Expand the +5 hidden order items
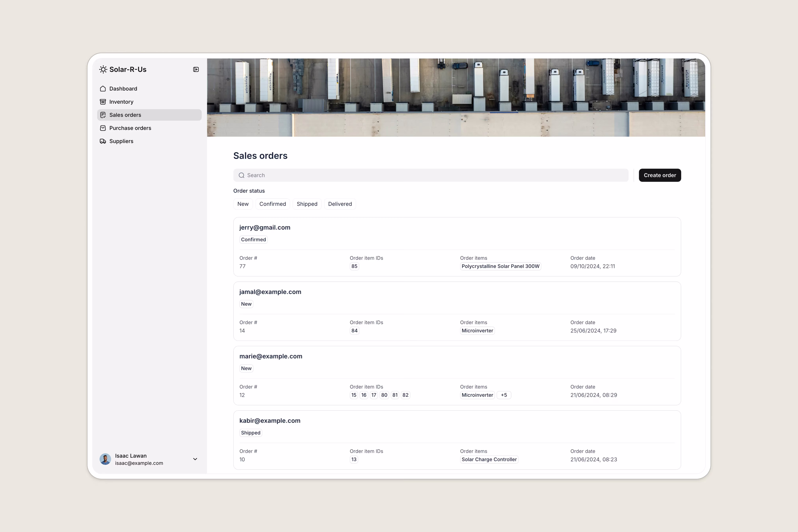Image resolution: width=798 pixels, height=532 pixels. click(x=504, y=395)
